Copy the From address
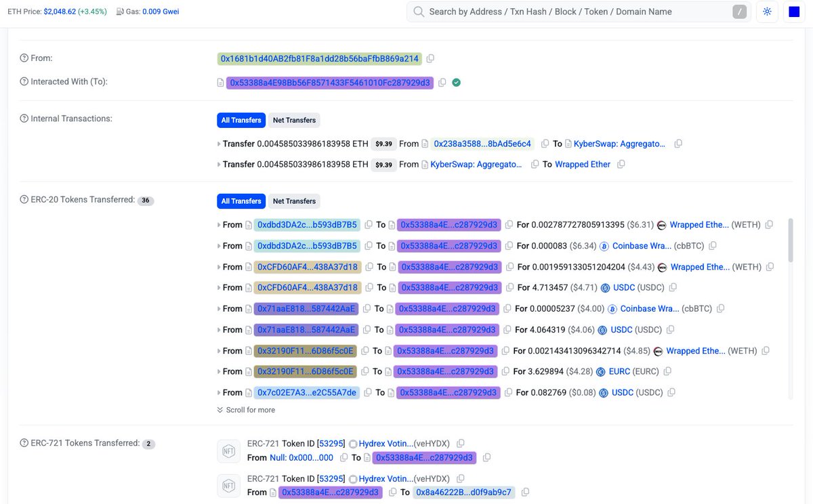This screenshot has height=504, width=813. point(430,59)
